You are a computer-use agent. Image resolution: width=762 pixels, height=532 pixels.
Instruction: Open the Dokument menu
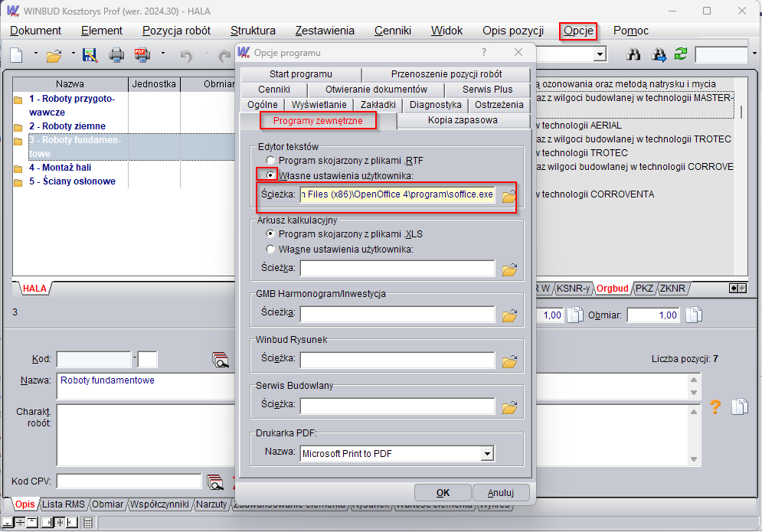(35, 31)
